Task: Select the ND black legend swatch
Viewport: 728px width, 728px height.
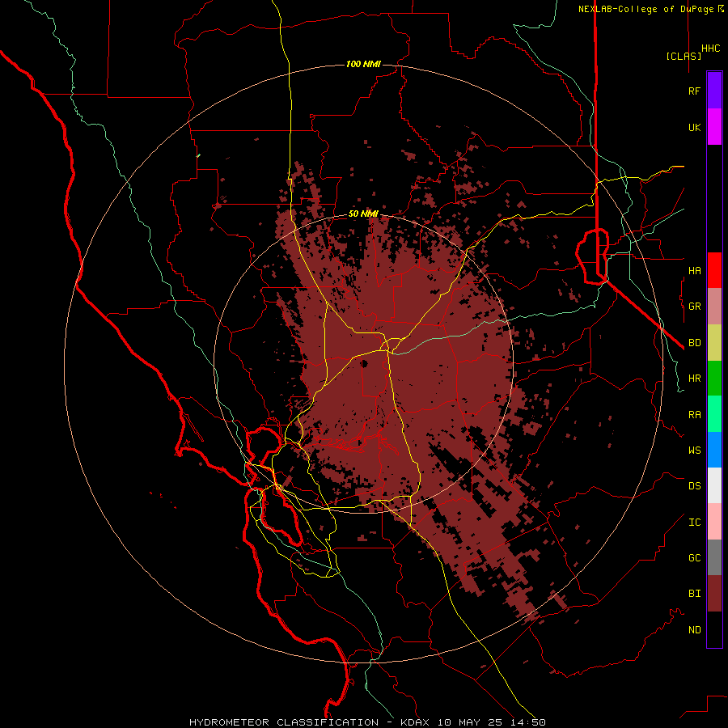Action: click(x=714, y=629)
